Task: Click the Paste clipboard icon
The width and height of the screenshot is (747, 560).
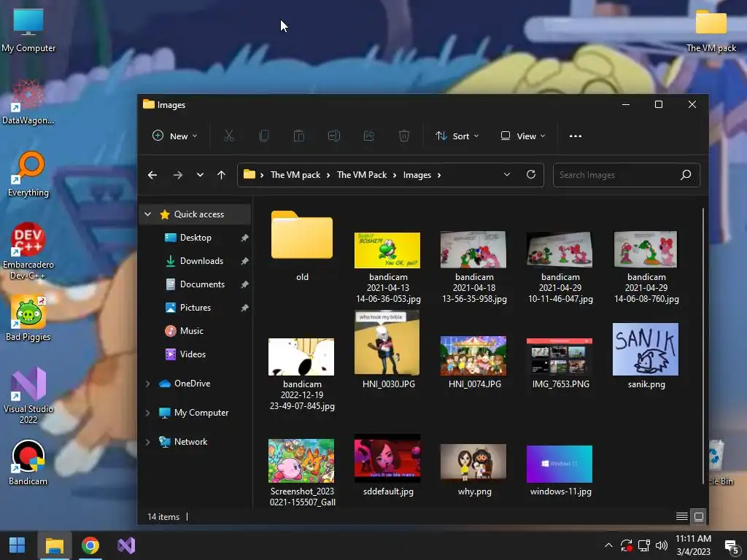Action: pos(298,136)
